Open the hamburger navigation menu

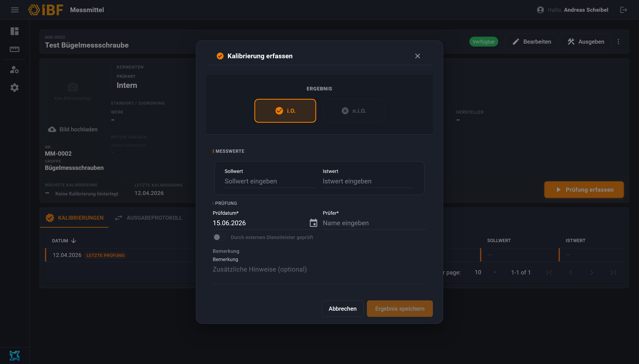pos(15,10)
